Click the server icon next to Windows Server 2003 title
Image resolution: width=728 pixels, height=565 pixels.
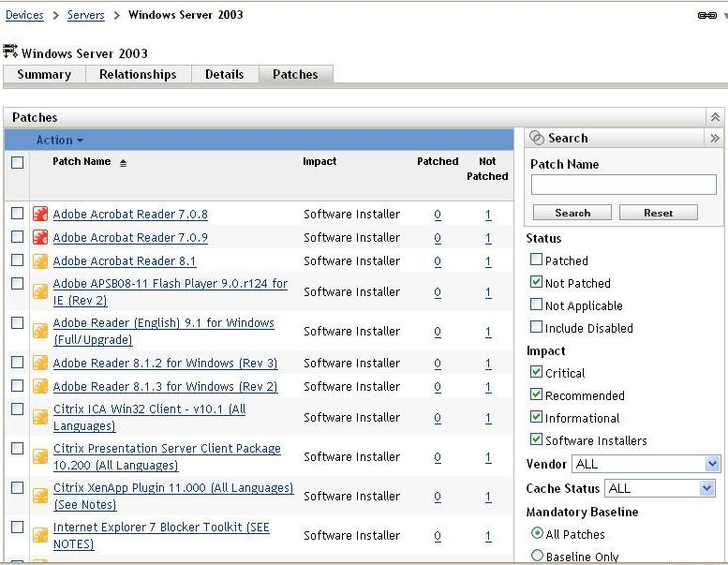(10, 52)
